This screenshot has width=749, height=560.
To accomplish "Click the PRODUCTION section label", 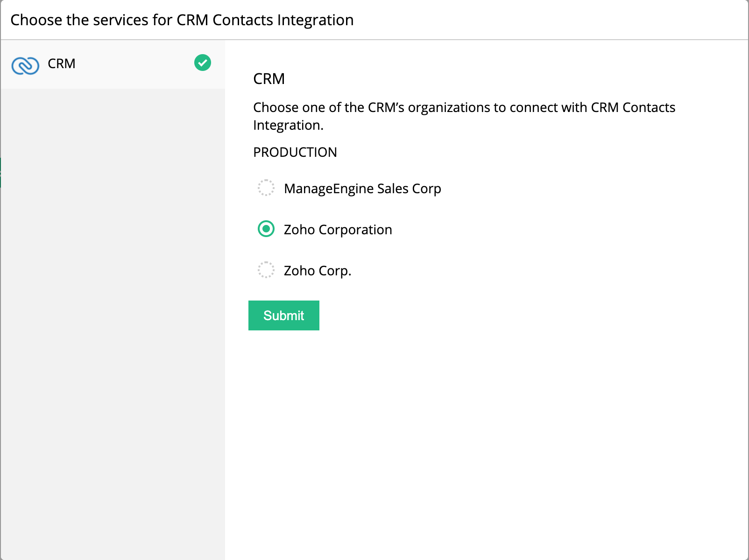I will (x=295, y=152).
